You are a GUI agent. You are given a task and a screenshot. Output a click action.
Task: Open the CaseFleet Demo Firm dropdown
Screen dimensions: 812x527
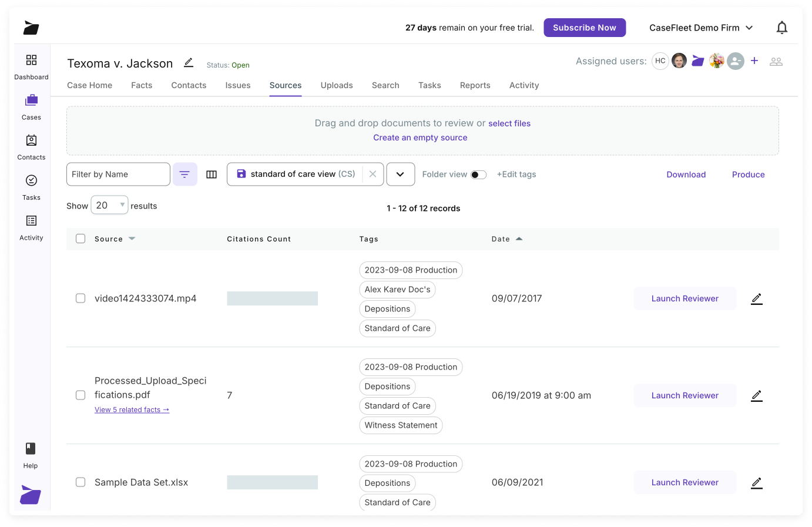tap(701, 27)
